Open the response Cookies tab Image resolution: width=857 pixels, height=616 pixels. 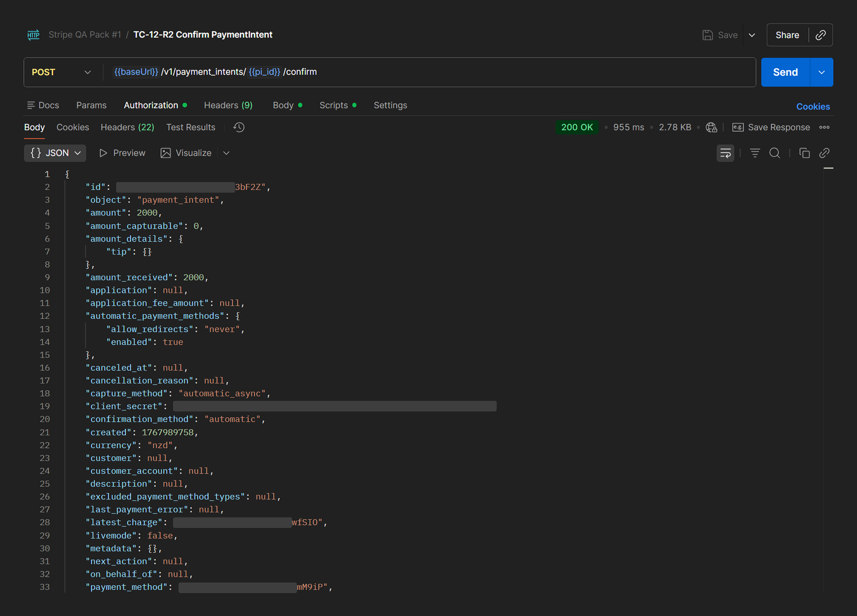73,127
